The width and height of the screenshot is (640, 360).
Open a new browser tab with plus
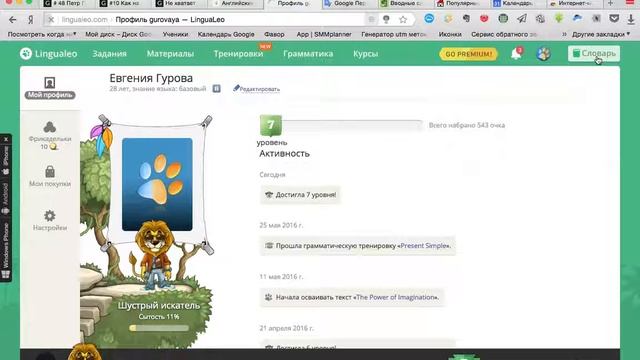click(x=611, y=3)
